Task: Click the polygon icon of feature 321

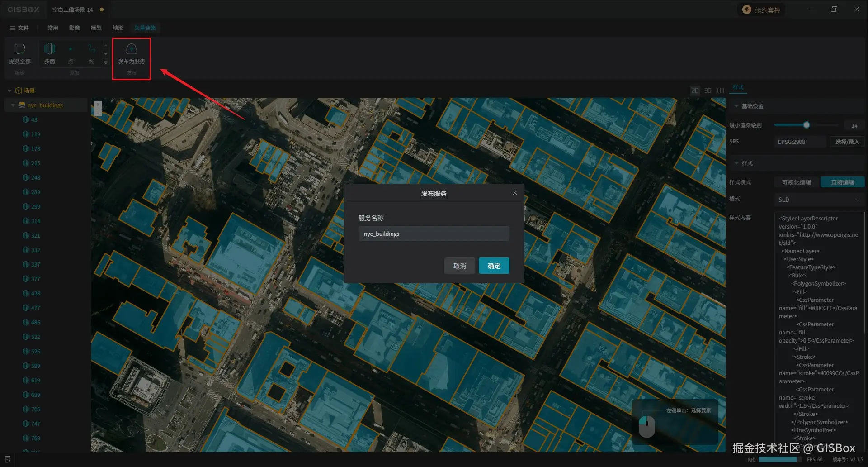Action: click(26, 235)
